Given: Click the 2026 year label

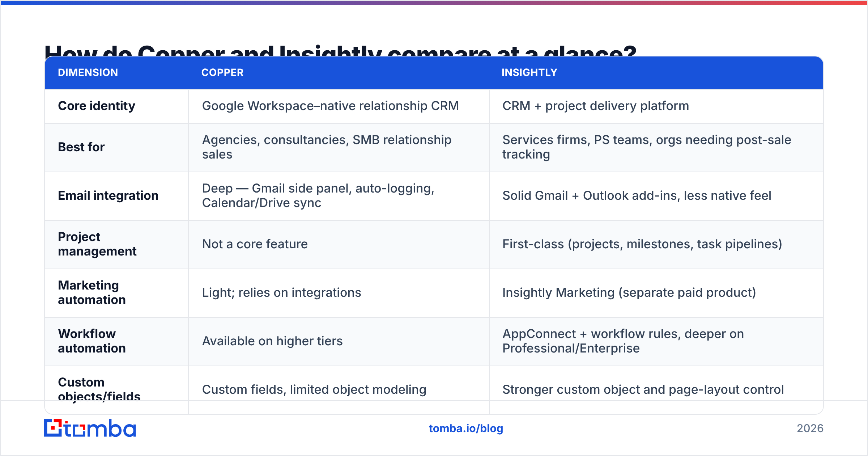Looking at the screenshot, I should pos(810,428).
